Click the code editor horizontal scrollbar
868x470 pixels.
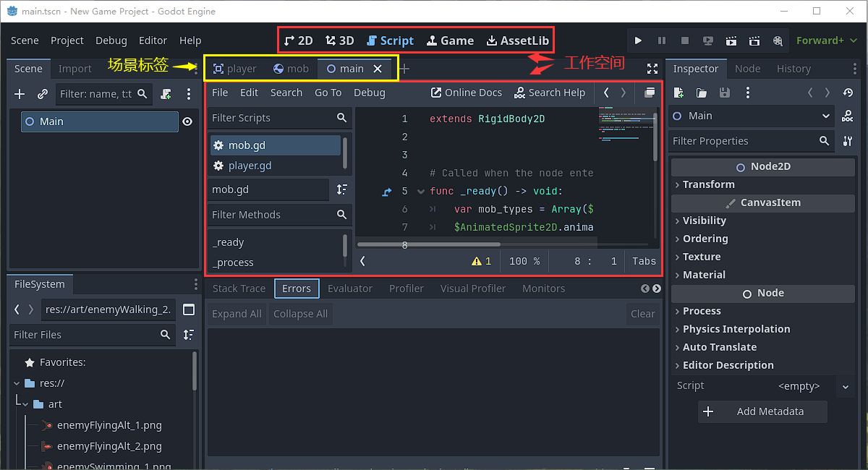pos(430,244)
